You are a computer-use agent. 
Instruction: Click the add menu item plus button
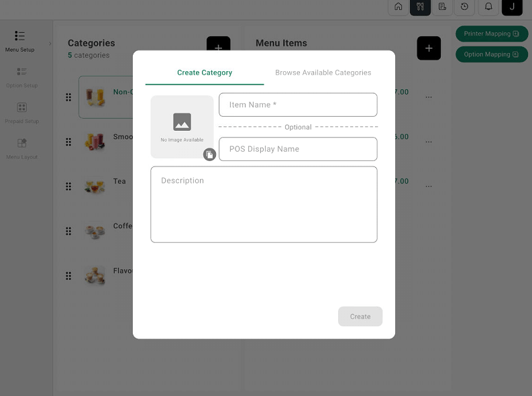[429, 48]
